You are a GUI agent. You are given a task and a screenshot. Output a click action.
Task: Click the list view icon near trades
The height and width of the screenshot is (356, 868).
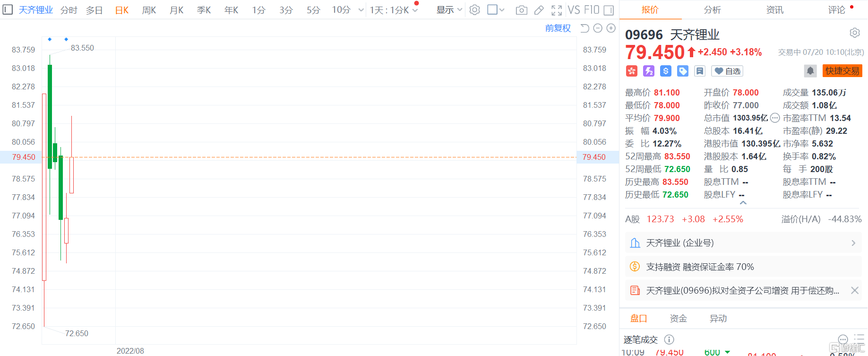tap(859, 339)
